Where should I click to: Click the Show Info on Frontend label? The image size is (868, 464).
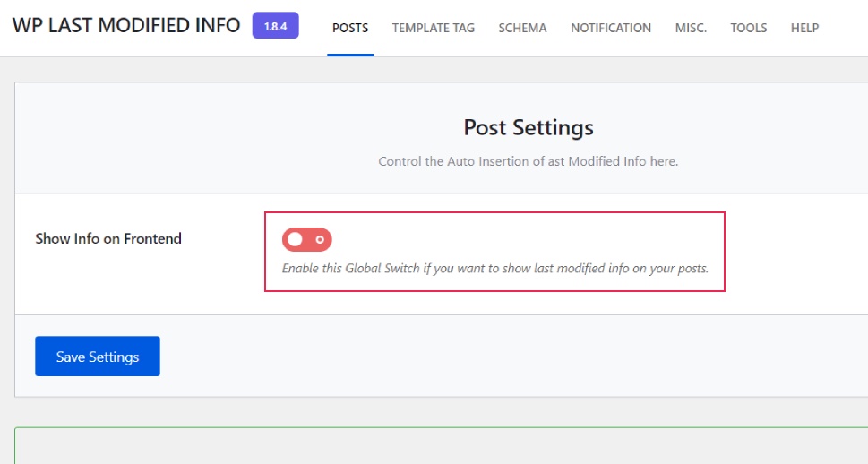pos(108,238)
